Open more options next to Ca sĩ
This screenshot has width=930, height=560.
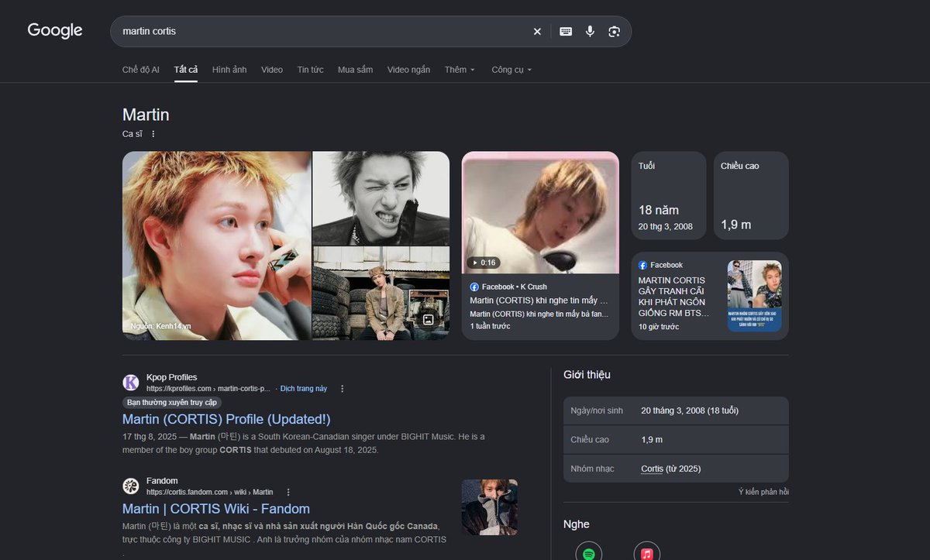pos(153,134)
